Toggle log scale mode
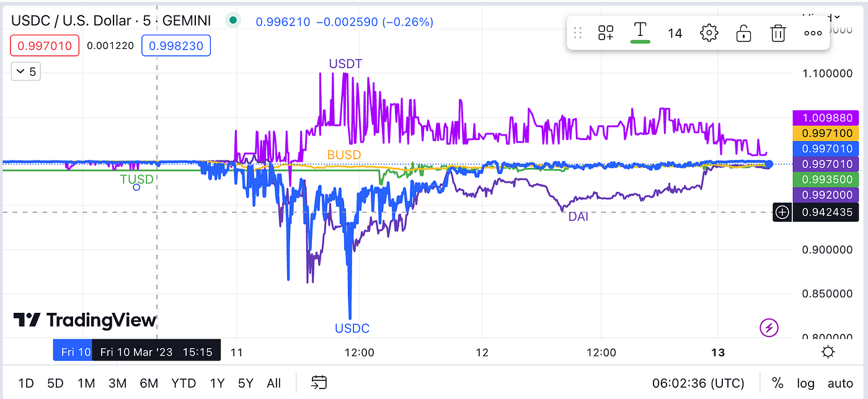The height and width of the screenshot is (399, 868). (x=805, y=383)
